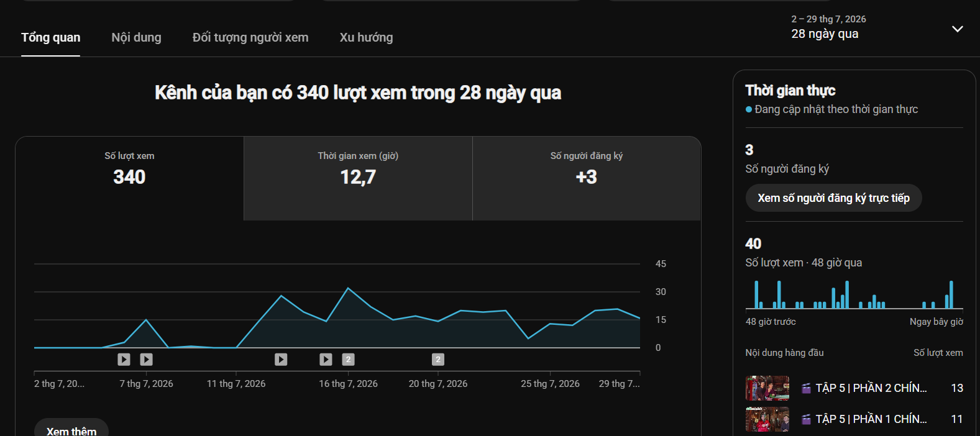Click the first video play marker on the chart
The height and width of the screenshot is (436, 980).
click(124, 359)
